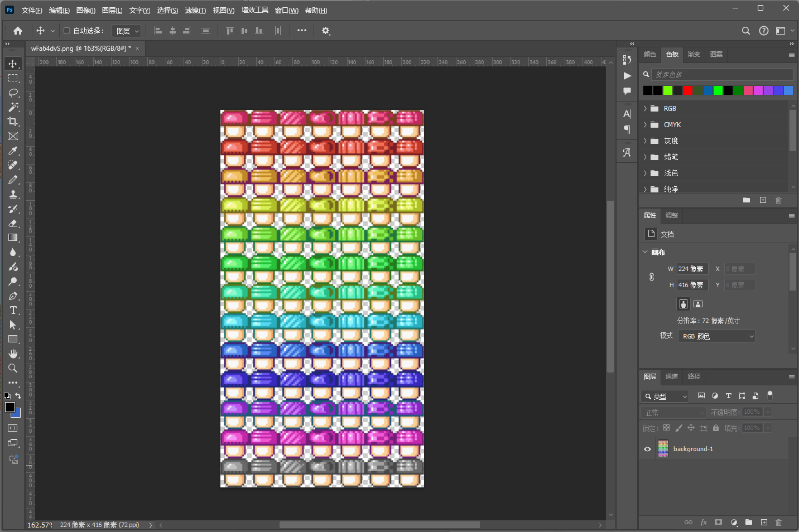Screen dimensions: 799x532
Task: Switch to the 渐变 tab
Action: tap(694, 54)
